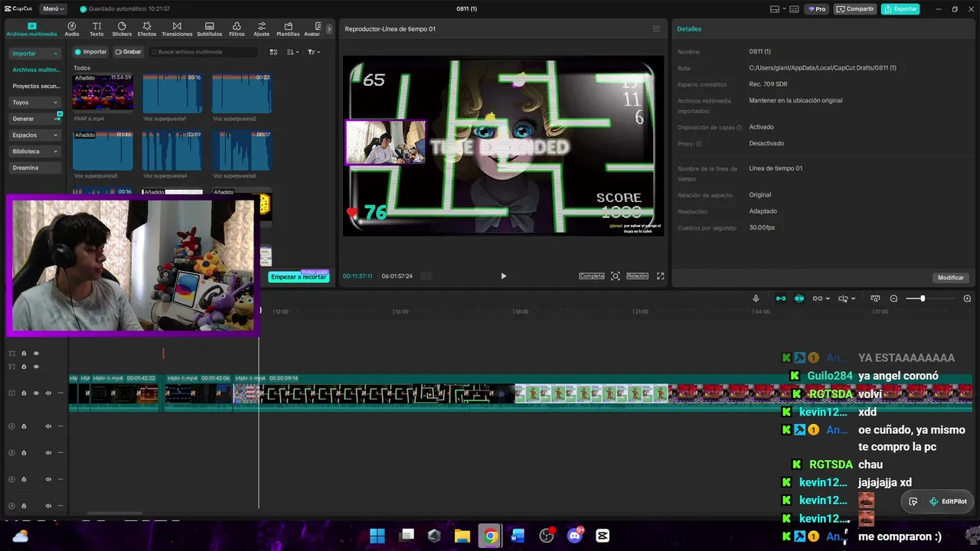Record a voiceover with microphone icon
This screenshot has height=551, width=980.
(756, 298)
